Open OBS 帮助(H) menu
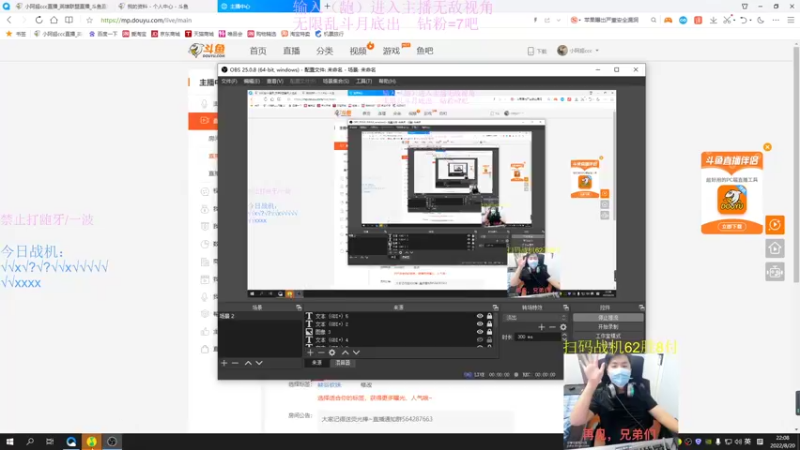 (387, 81)
